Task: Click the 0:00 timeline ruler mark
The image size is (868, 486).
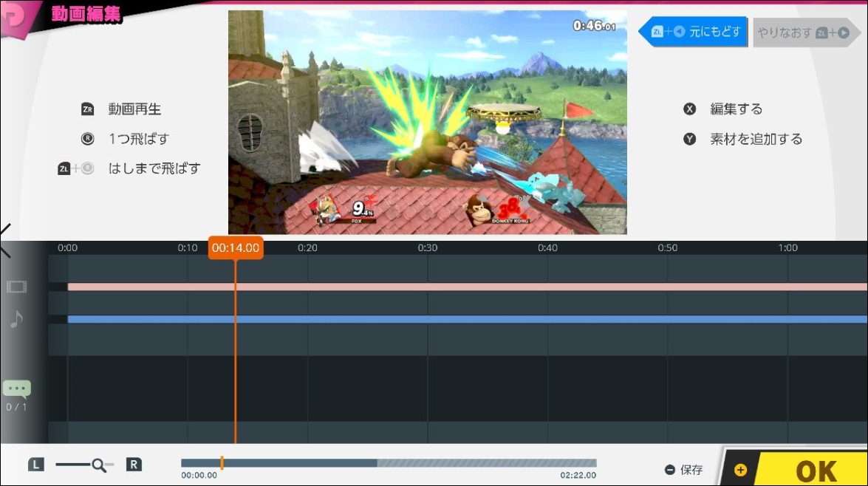Action: (x=67, y=248)
